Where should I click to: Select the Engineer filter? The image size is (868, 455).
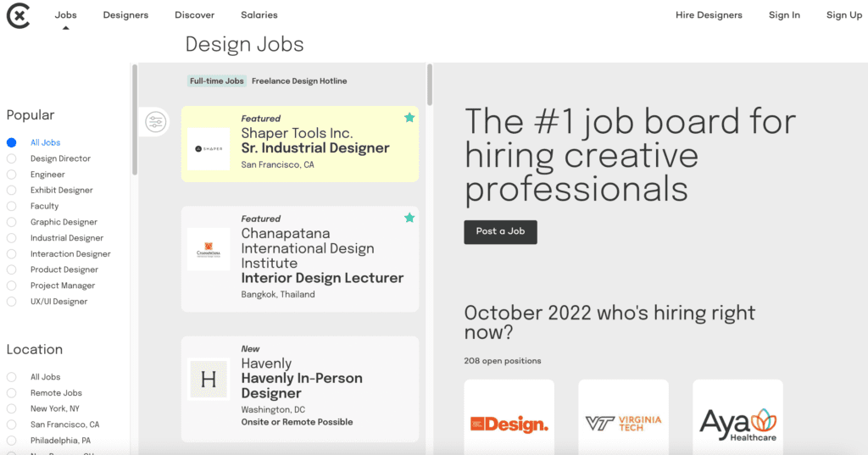(12, 175)
